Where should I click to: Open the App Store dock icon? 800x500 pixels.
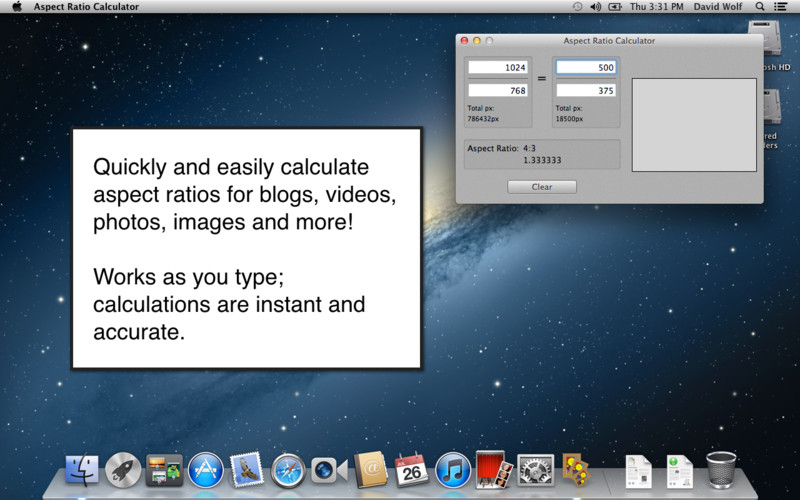click(206, 470)
